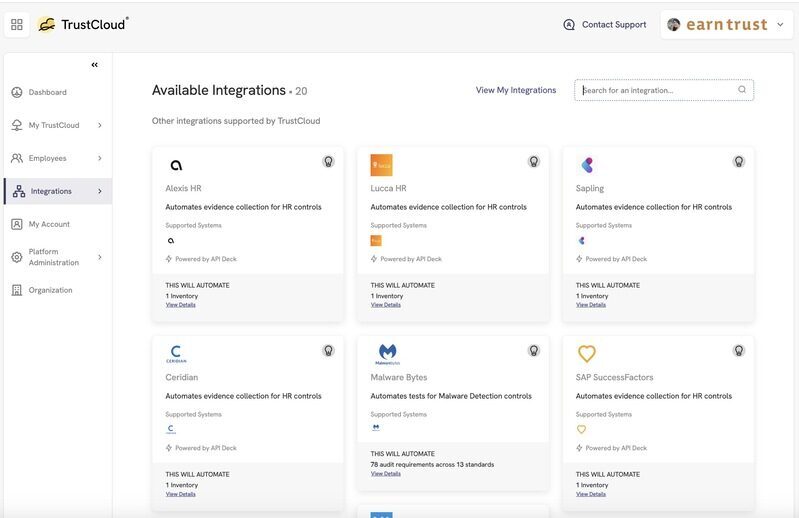The width and height of the screenshot is (799, 518).
Task: Click the My Account sidebar icon
Action: click(17, 224)
